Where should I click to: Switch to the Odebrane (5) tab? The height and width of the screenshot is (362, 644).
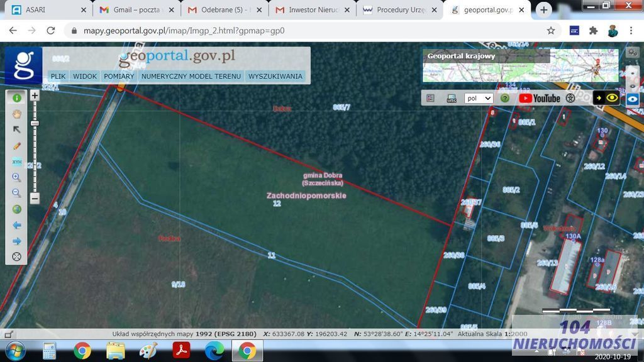coord(224,9)
